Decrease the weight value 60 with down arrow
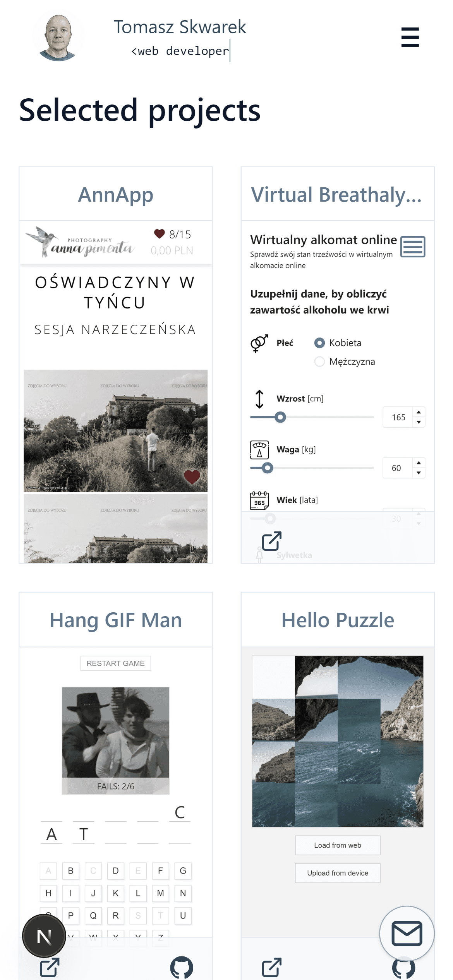The height and width of the screenshot is (980, 453). click(419, 473)
